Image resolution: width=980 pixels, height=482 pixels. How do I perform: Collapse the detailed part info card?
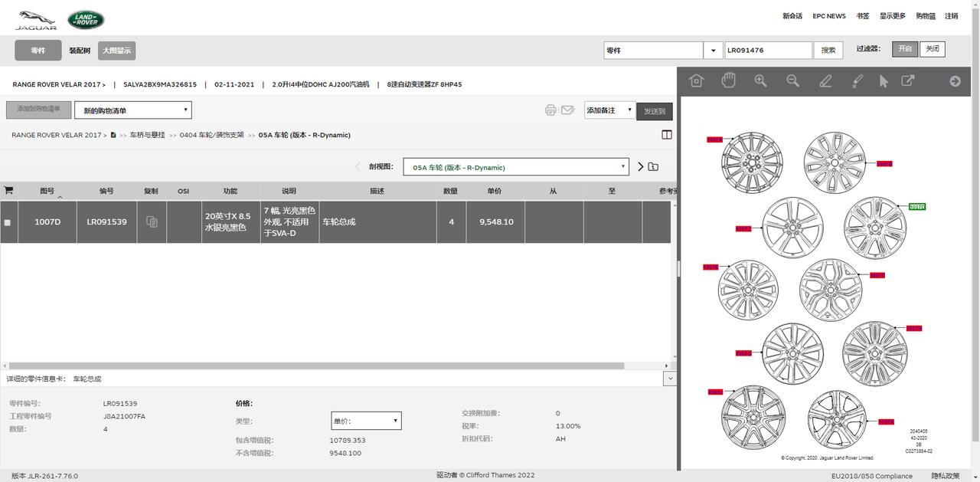coord(670,379)
